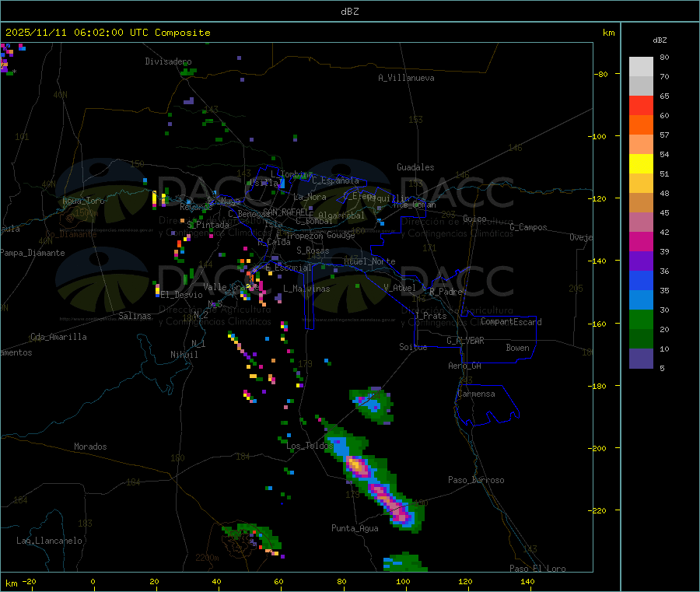Viewport: 700px width, 592px height.
Task: Select the S_Rosas location label
Action: 313,250
